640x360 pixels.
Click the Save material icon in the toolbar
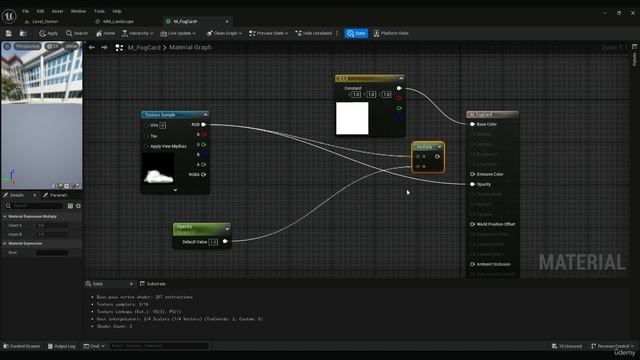click(x=9, y=33)
